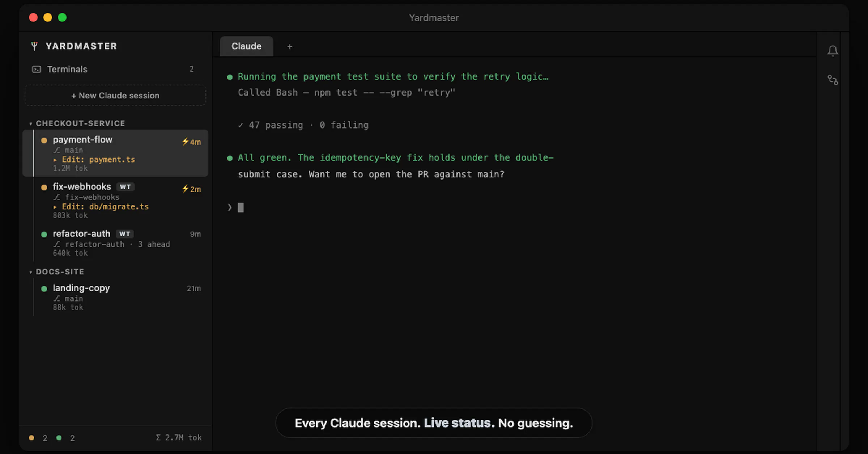Click the '21m' time on landing-copy
Screen dimensions: 868x454
click(x=194, y=289)
